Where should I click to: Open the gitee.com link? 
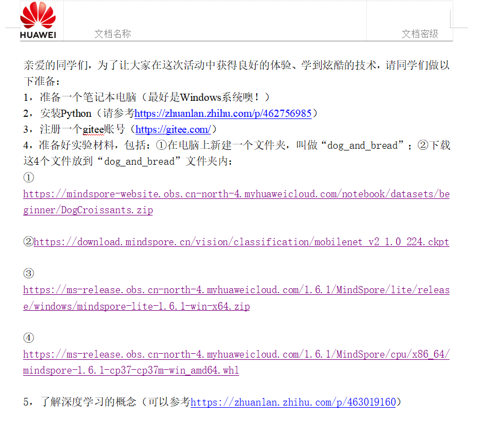[x=173, y=129]
